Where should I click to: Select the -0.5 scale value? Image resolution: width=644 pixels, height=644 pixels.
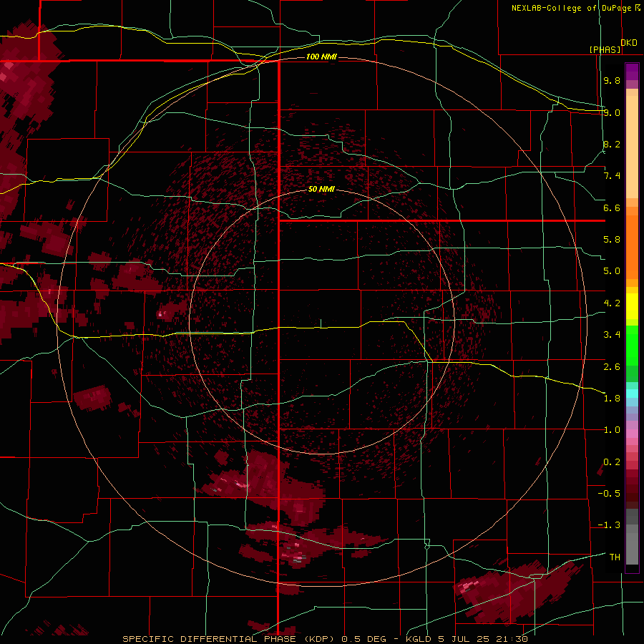(609, 493)
